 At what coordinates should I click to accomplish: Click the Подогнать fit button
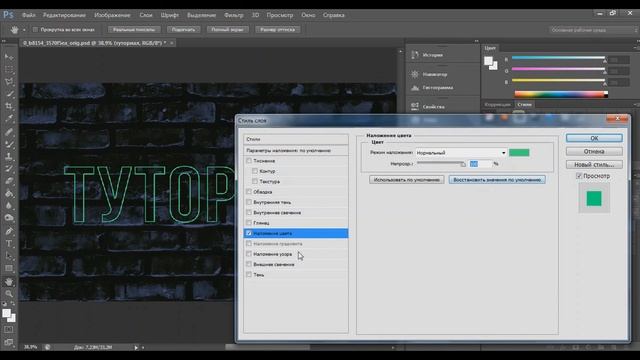pyautogui.click(x=184, y=29)
